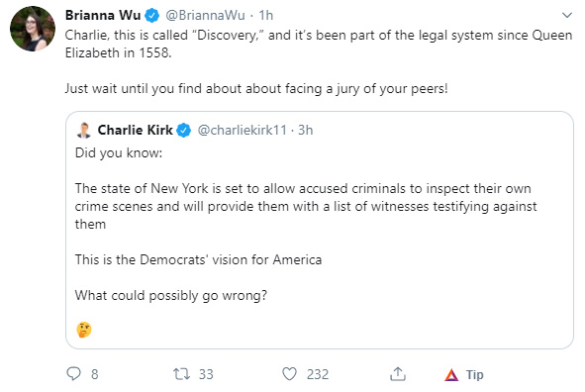The height and width of the screenshot is (392, 585).
Task: Open the 3h quoted tweet timestamp
Action: 305,130
